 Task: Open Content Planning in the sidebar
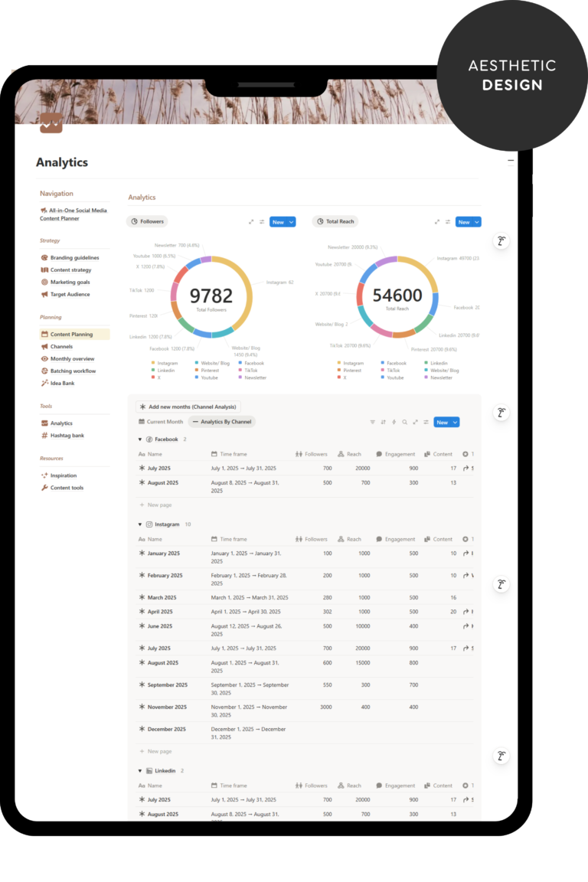click(x=71, y=335)
